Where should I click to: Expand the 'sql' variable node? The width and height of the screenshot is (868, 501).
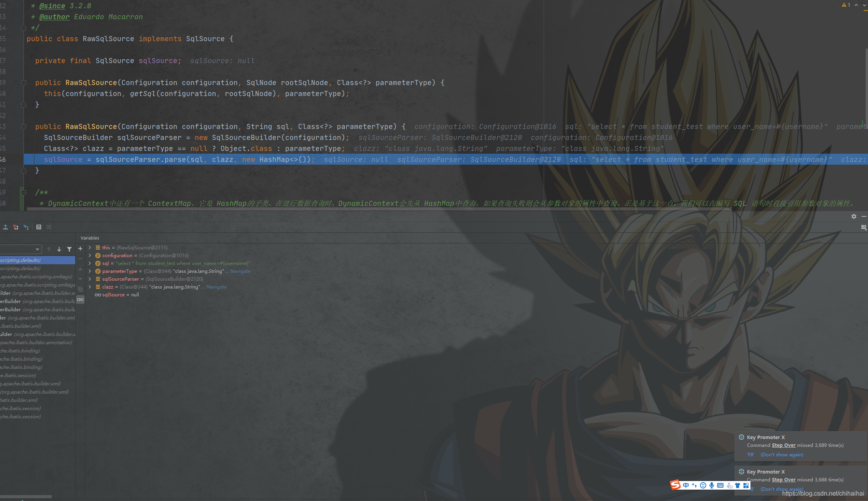pos(90,263)
